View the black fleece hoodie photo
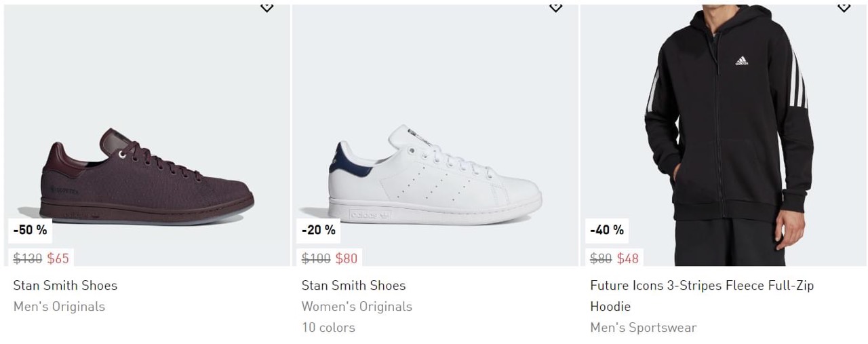 (724, 136)
